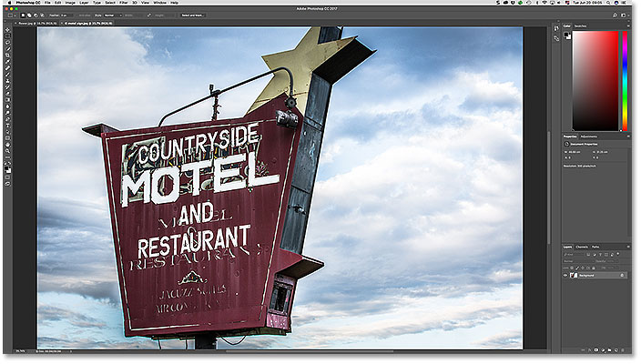Viewport: 641px width, 364px height.
Task: Toggle pixel layer filter icon
Action: pyautogui.click(x=589, y=255)
